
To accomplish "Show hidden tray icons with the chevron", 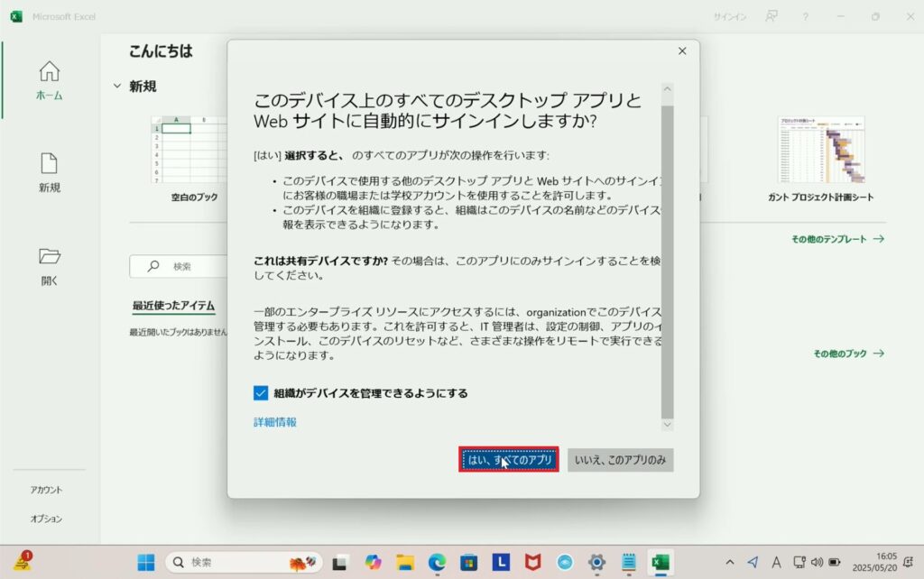I will (x=729, y=563).
